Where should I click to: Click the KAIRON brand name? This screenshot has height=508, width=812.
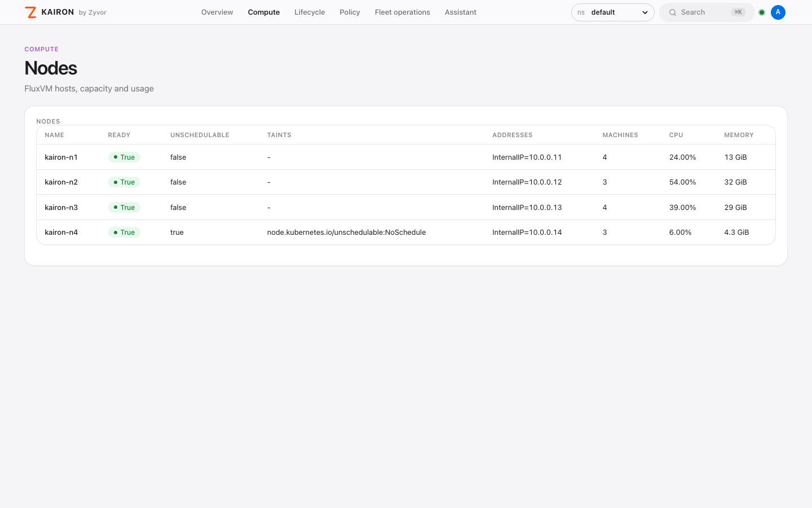click(58, 12)
